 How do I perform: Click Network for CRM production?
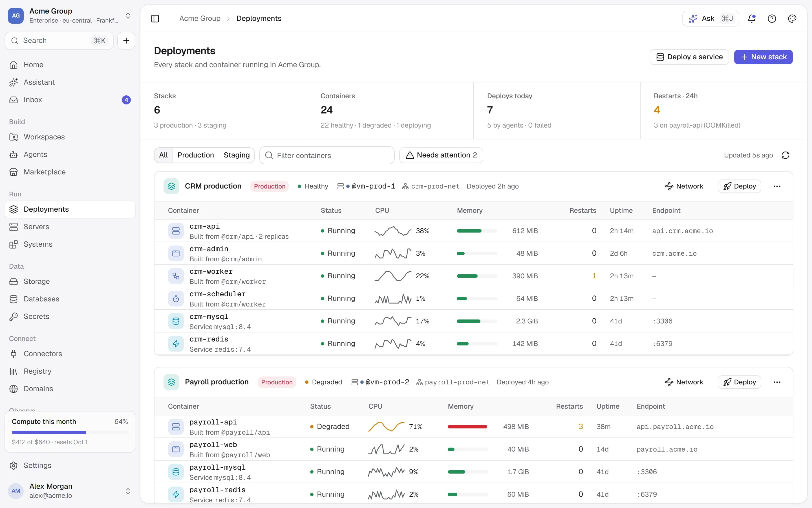[x=684, y=186]
